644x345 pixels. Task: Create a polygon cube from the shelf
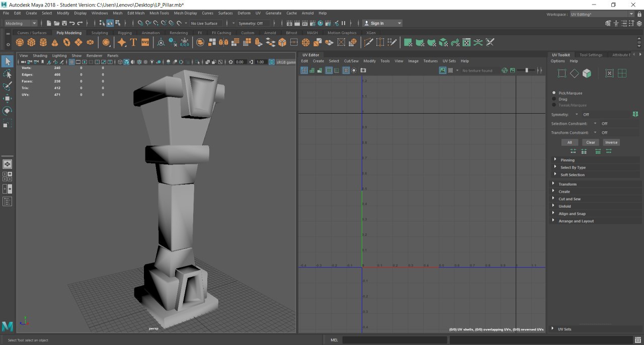(31, 42)
